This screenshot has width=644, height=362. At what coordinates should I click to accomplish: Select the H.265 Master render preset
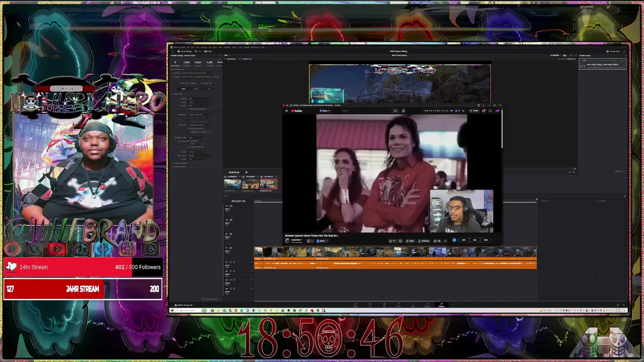[x=209, y=64]
